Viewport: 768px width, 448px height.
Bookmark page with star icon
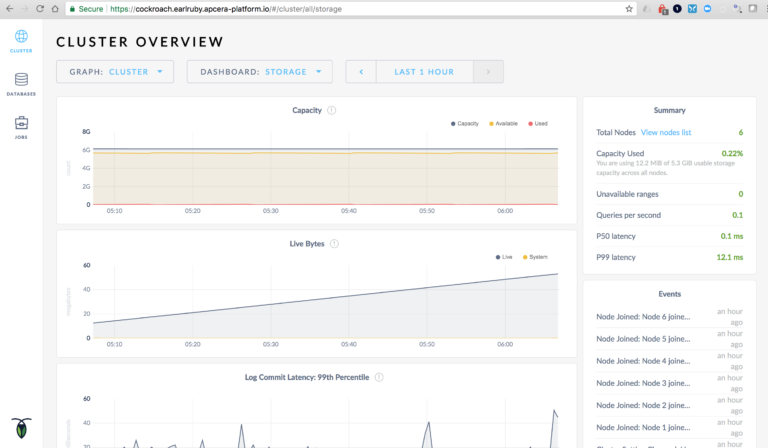point(629,8)
